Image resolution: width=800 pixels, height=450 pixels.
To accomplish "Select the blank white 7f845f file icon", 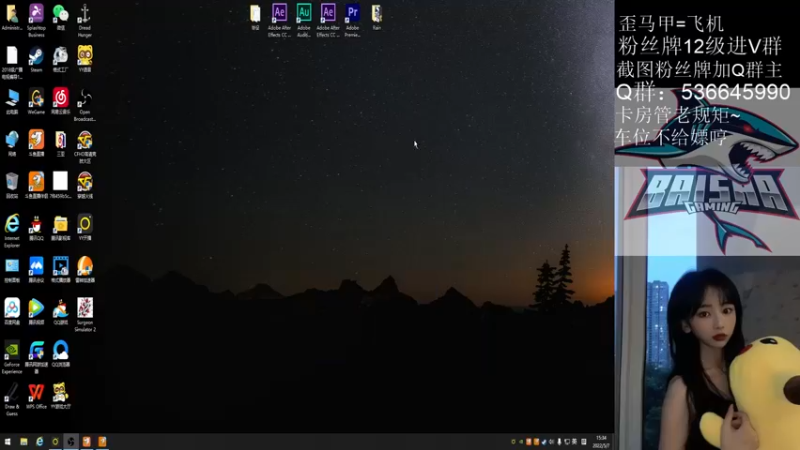I will pyautogui.click(x=60, y=186).
